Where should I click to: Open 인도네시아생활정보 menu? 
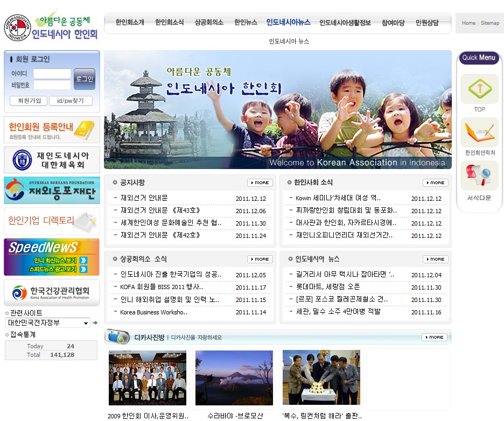point(345,23)
